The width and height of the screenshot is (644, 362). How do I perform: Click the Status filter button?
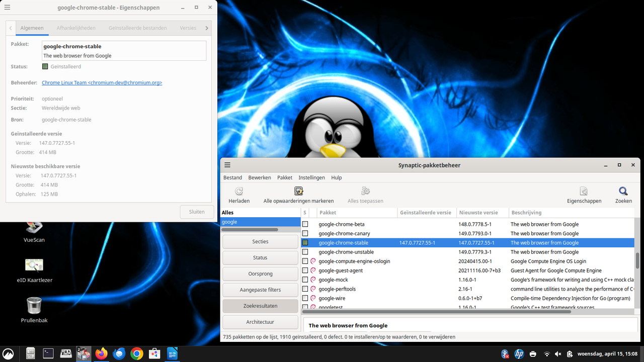click(x=260, y=258)
